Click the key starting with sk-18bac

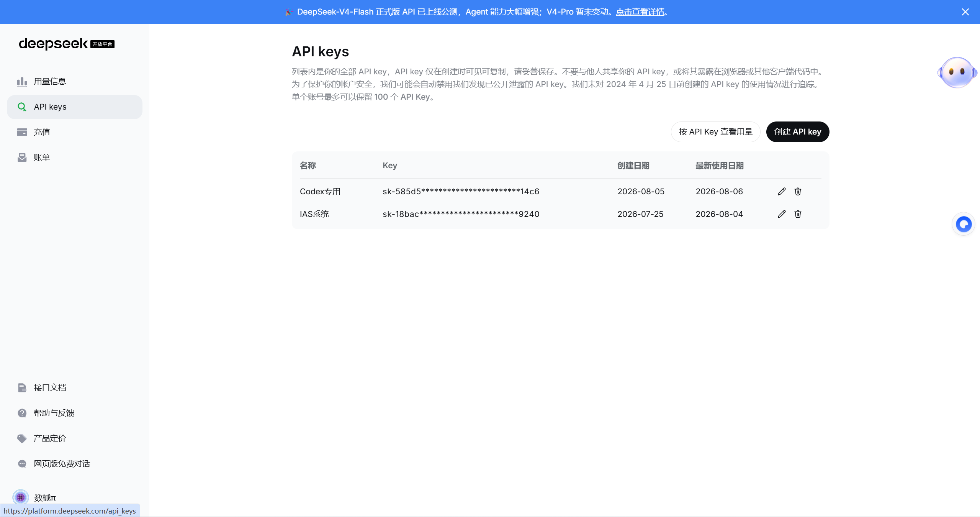[461, 214]
